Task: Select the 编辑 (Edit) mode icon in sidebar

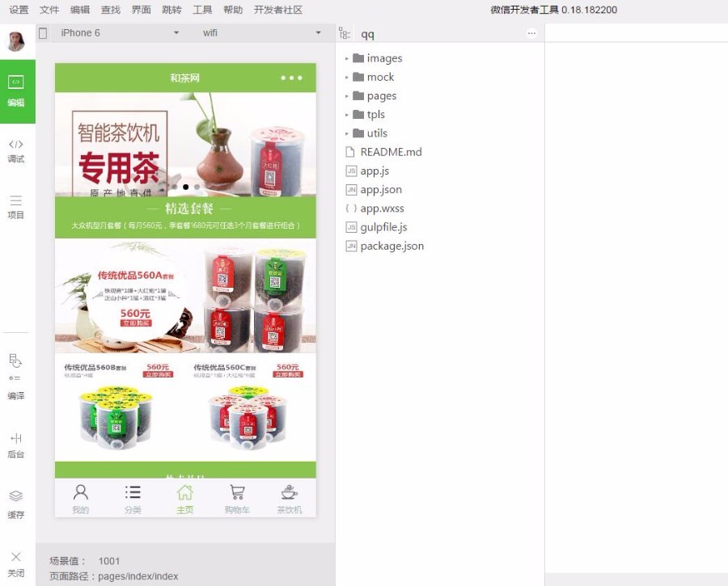Action: [16, 87]
